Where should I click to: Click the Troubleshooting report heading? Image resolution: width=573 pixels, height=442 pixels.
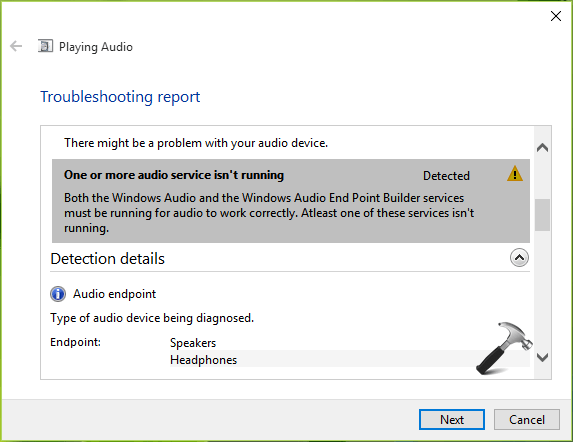click(x=120, y=97)
